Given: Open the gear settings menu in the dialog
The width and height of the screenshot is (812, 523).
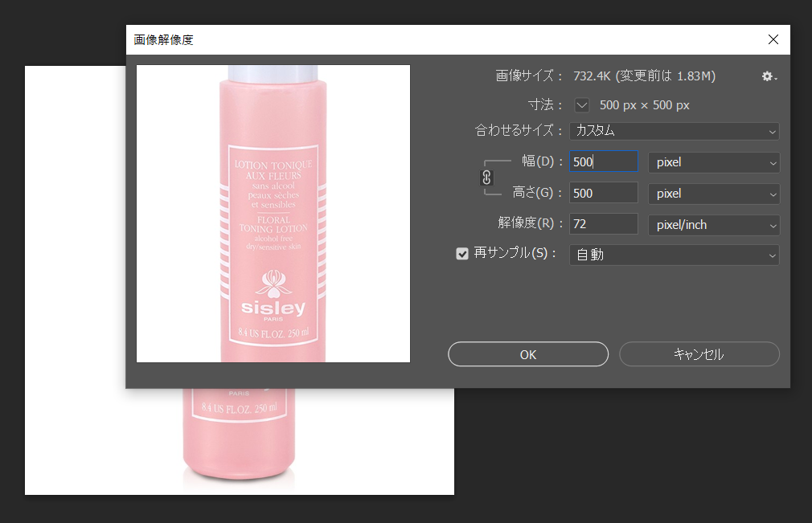Looking at the screenshot, I should pos(769,76).
